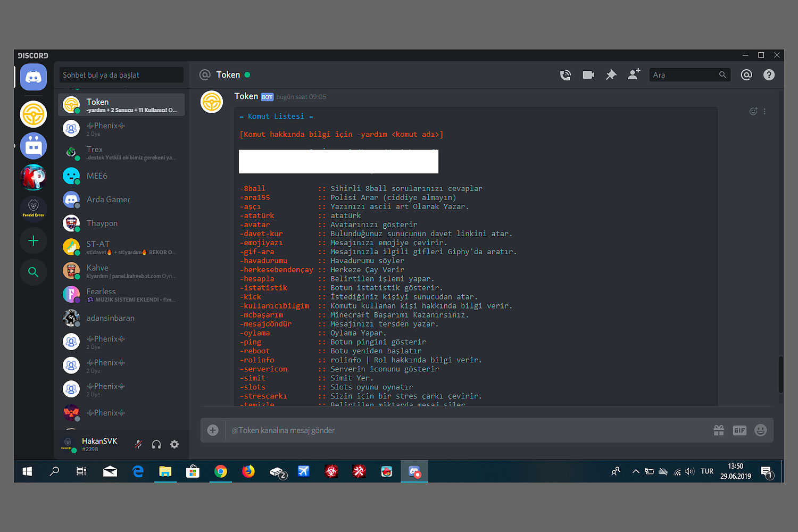Image resolution: width=798 pixels, height=532 pixels.
Task: Click the Token username on the message
Action: (246, 96)
